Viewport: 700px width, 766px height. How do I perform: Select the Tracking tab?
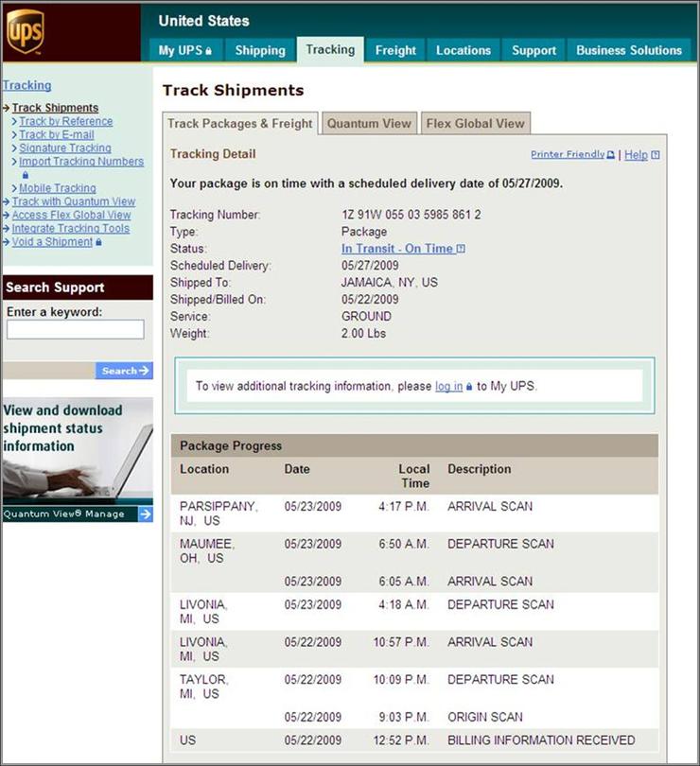(x=330, y=50)
